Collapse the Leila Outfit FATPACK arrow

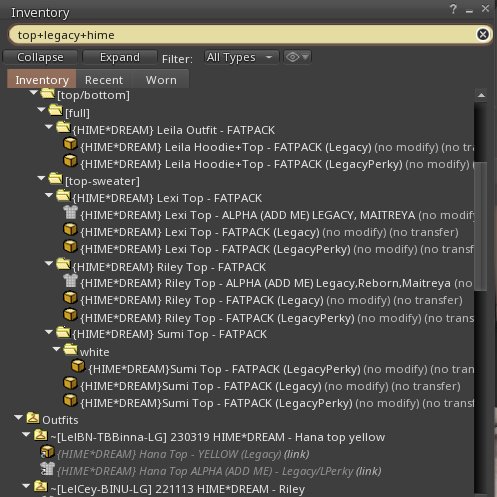49,127
